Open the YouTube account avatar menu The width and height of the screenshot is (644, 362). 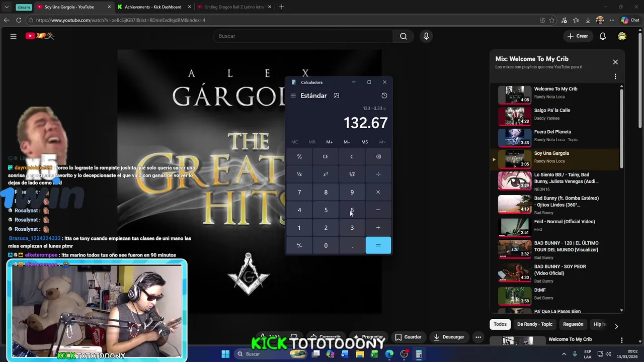point(622,36)
